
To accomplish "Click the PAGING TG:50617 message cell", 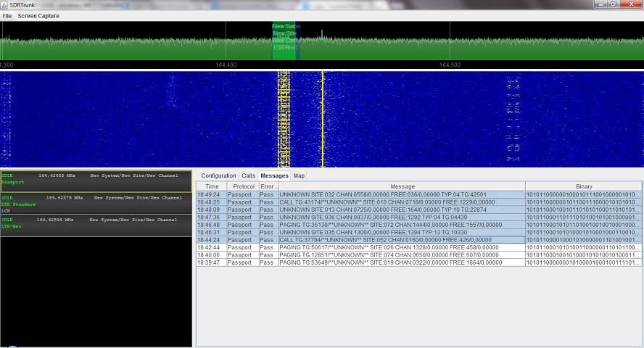I will 402,247.
